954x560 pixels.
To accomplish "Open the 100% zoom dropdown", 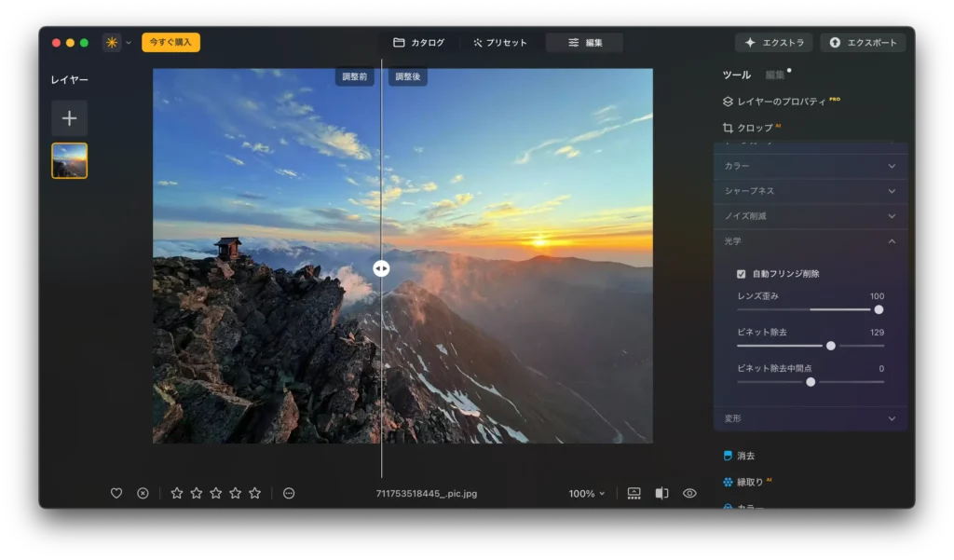I will pos(587,493).
